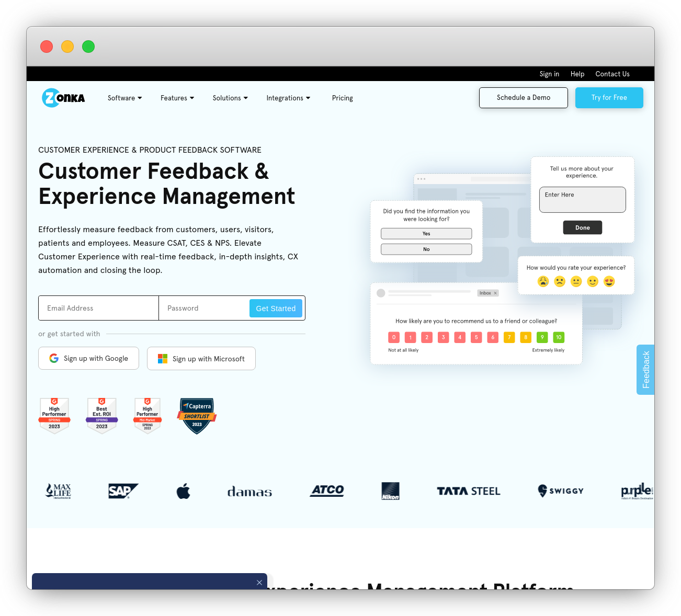Select NPS score 1

(x=411, y=337)
